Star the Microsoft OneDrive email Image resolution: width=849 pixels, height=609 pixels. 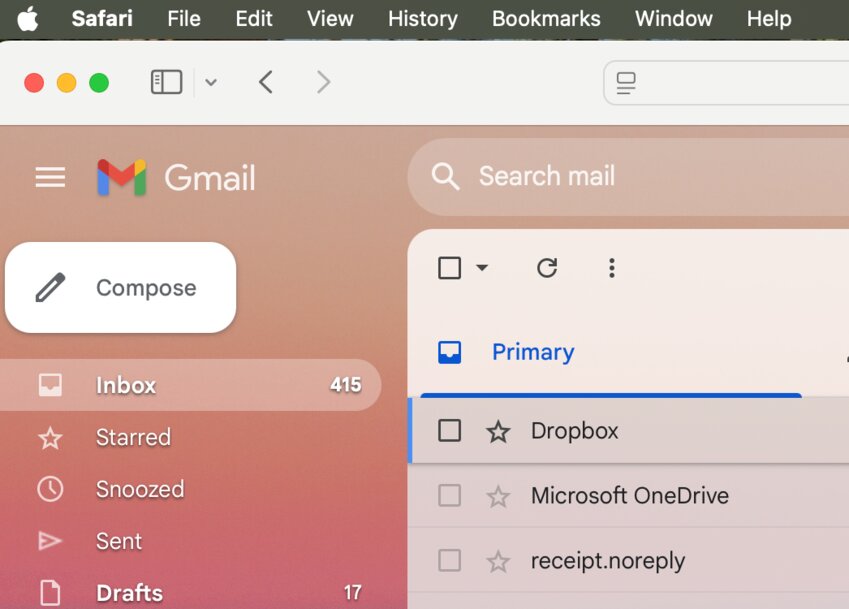pos(498,496)
